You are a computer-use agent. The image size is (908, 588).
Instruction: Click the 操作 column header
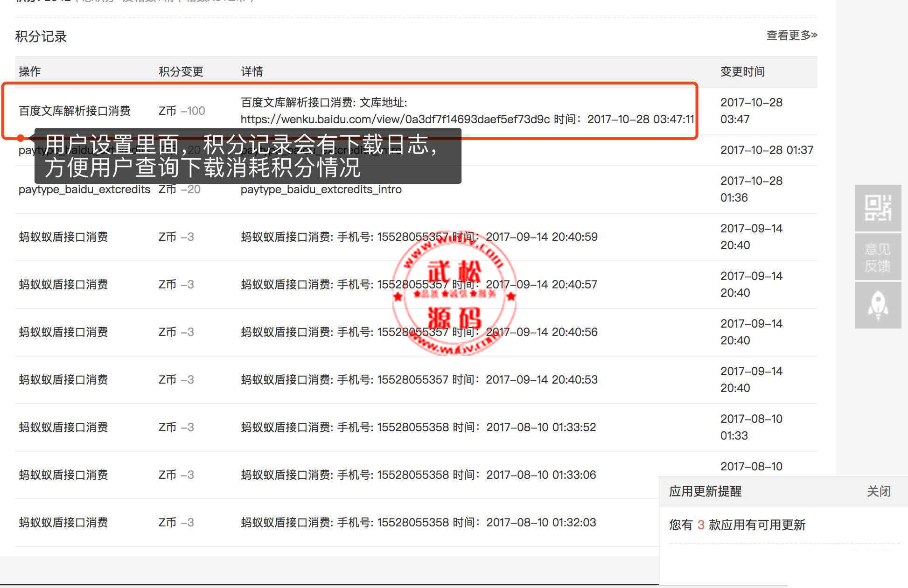pyautogui.click(x=30, y=71)
